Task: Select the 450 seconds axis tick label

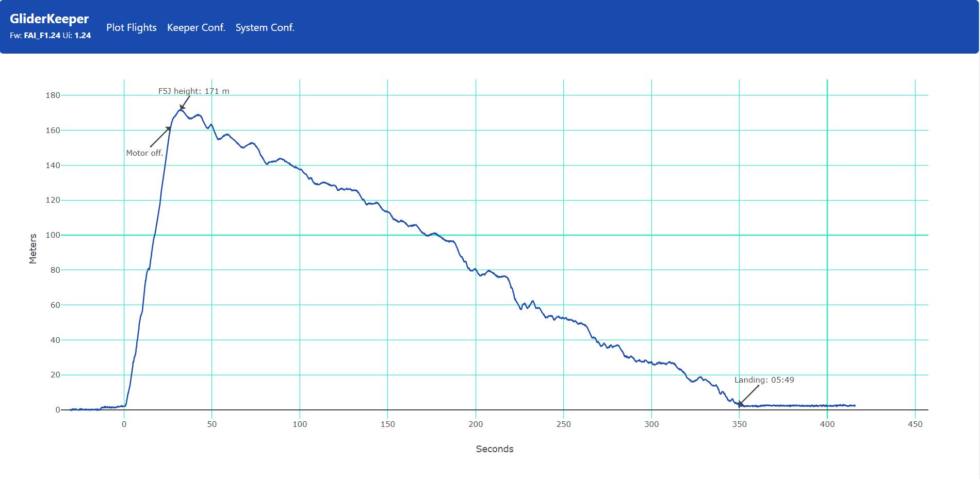Action: [915, 424]
